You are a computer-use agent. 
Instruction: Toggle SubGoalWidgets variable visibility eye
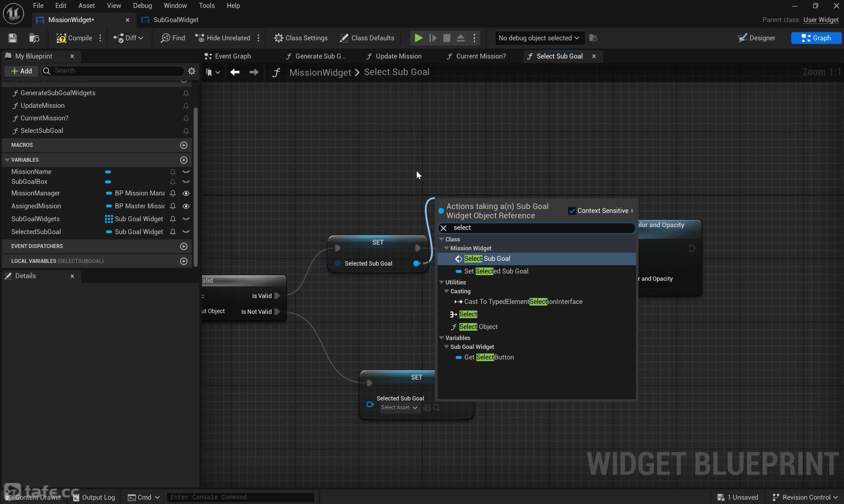(x=186, y=219)
